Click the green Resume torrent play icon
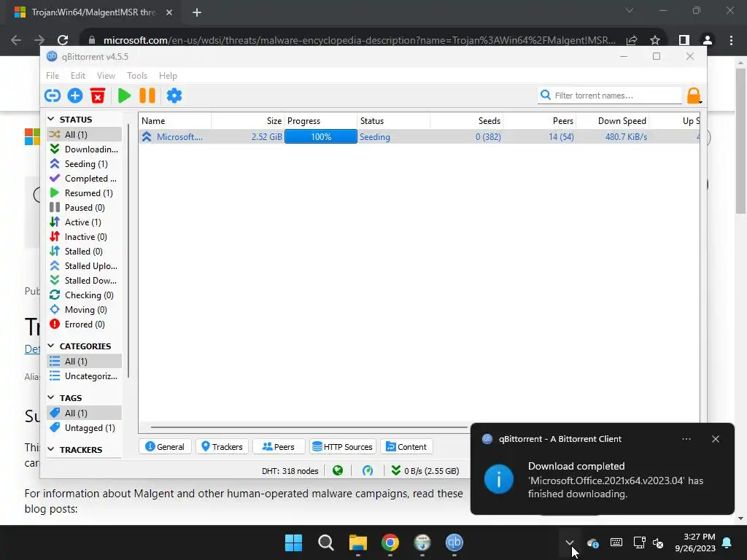This screenshot has width=747, height=560. tap(124, 96)
